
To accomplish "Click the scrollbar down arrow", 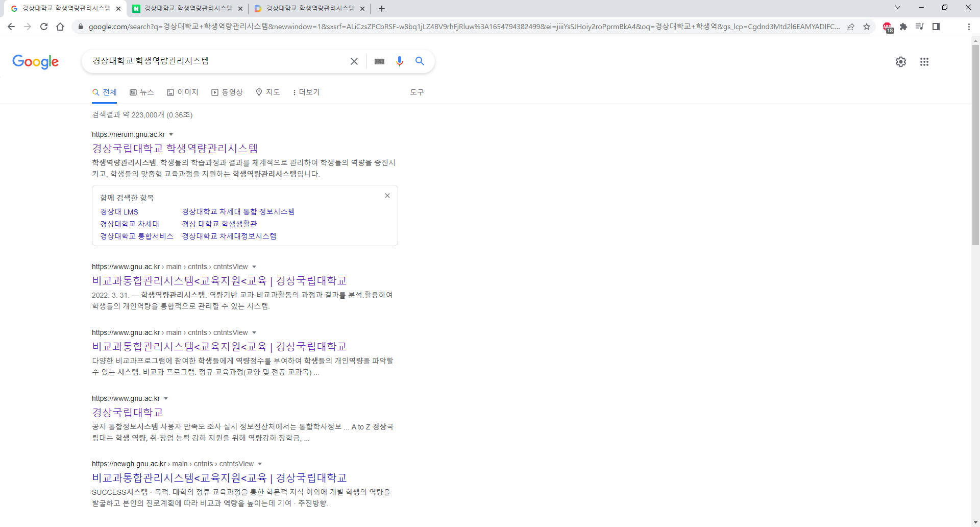I will [975, 523].
